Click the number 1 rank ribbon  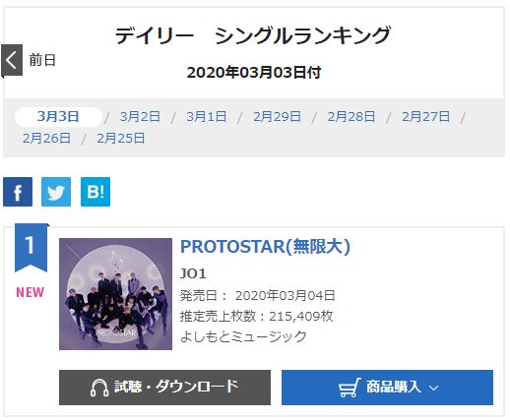[32, 248]
